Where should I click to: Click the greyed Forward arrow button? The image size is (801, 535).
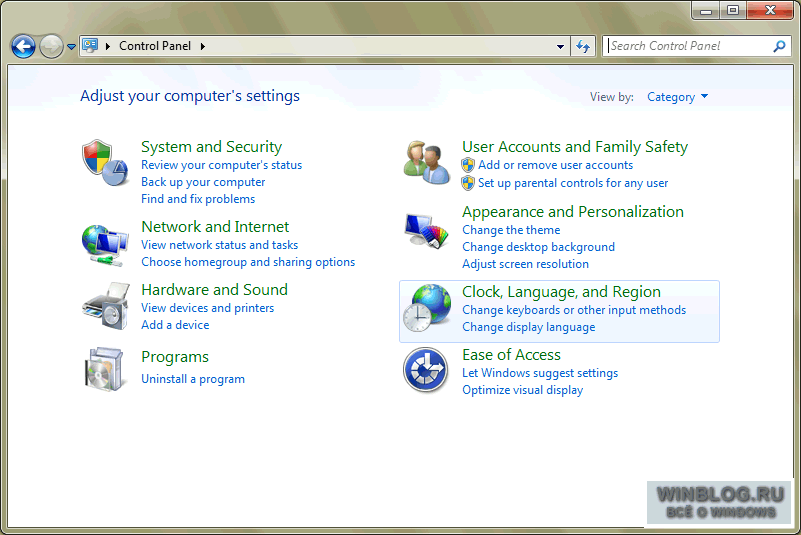point(51,47)
